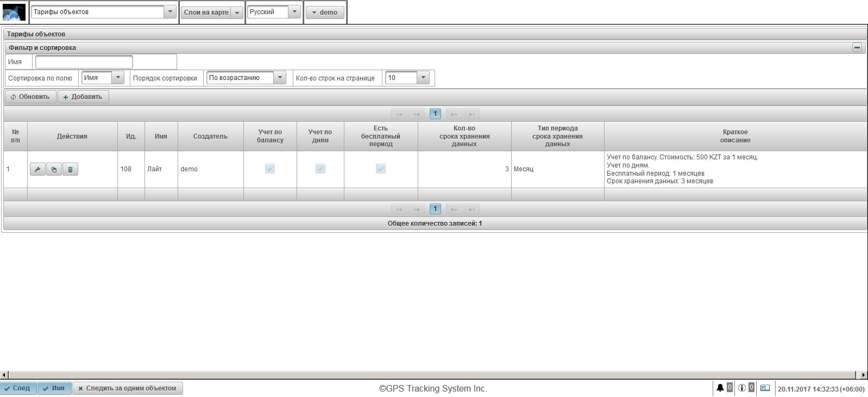
Task: Open notifications via the bell icon
Action: [720, 388]
